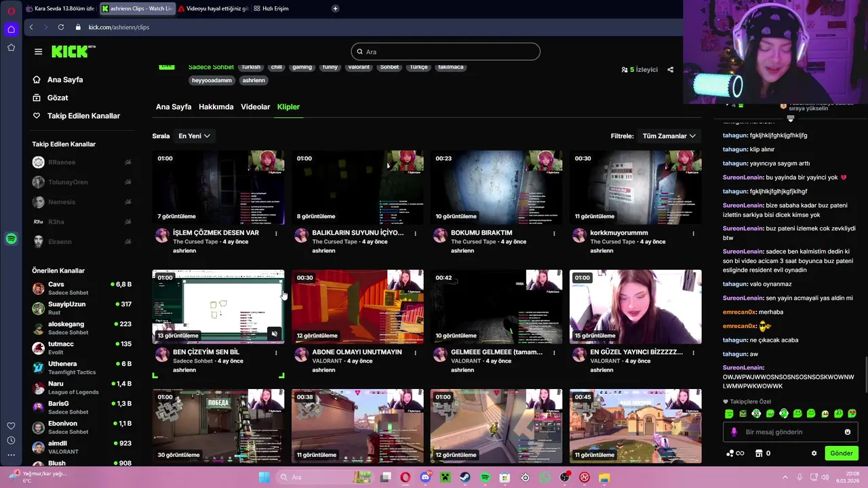Send chat message with Gönder button
This screenshot has width=868, height=488.
[842, 453]
